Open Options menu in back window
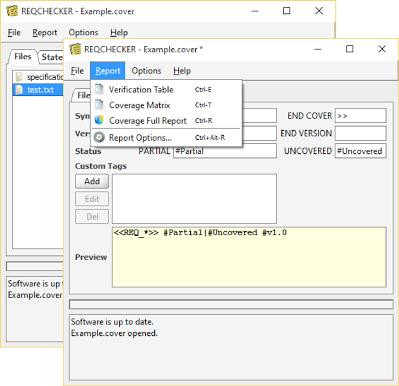The width and height of the screenshot is (399, 386). pyautogui.click(x=83, y=33)
